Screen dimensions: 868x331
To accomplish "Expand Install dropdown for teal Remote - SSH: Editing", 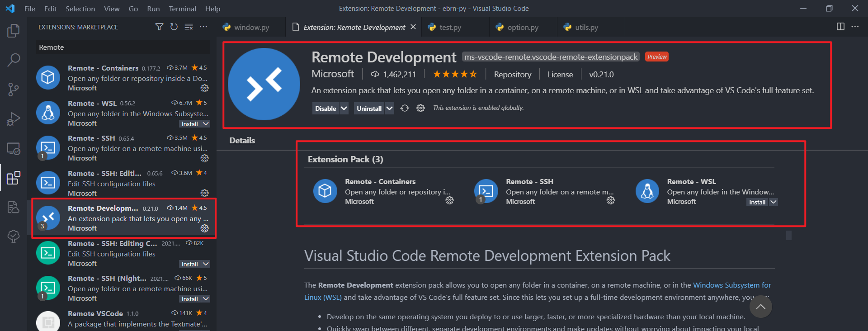I will tap(206, 264).
